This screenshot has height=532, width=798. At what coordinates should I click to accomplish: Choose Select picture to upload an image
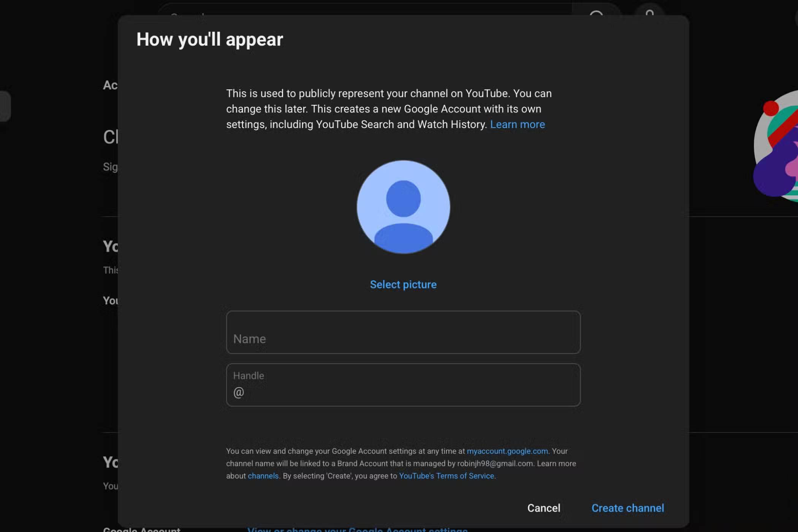403,284
